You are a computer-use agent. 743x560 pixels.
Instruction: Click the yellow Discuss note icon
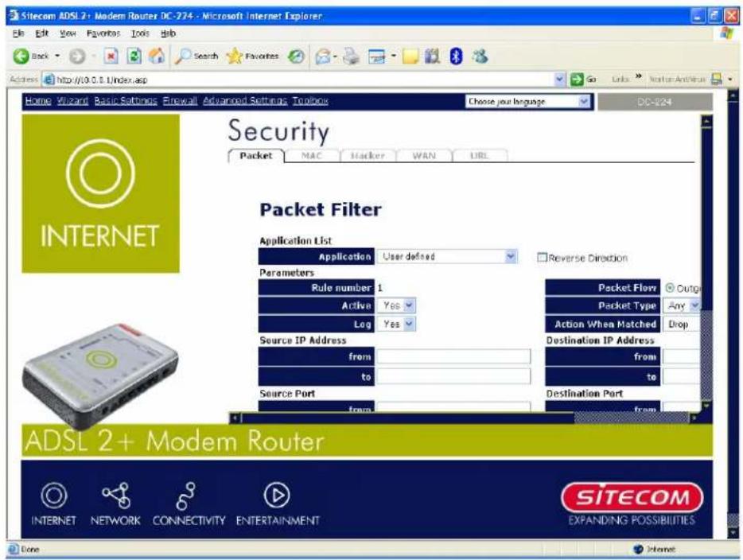(x=410, y=56)
